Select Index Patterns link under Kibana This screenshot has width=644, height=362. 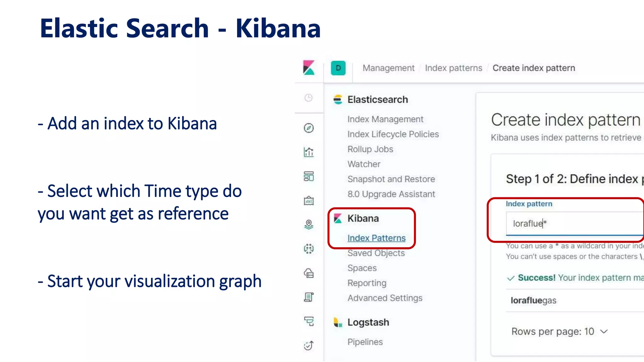(376, 238)
